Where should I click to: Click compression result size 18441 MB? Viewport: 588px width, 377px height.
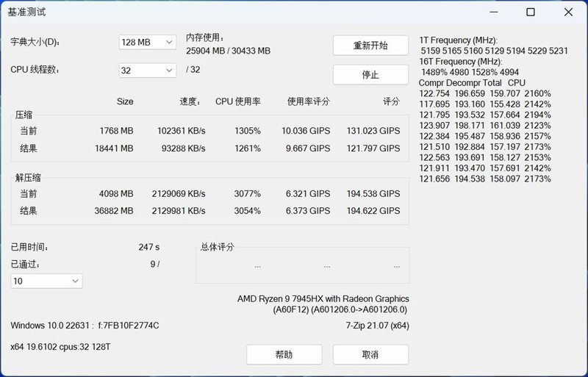(x=114, y=148)
